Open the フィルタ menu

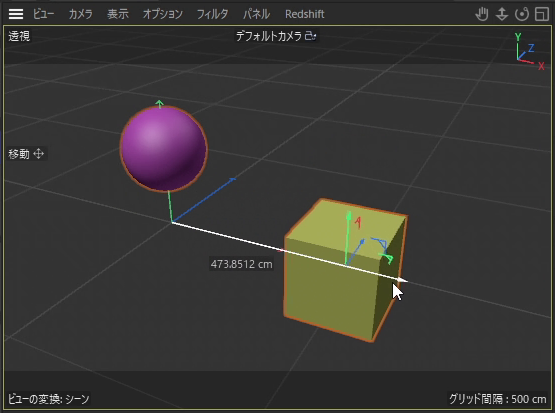pos(212,14)
